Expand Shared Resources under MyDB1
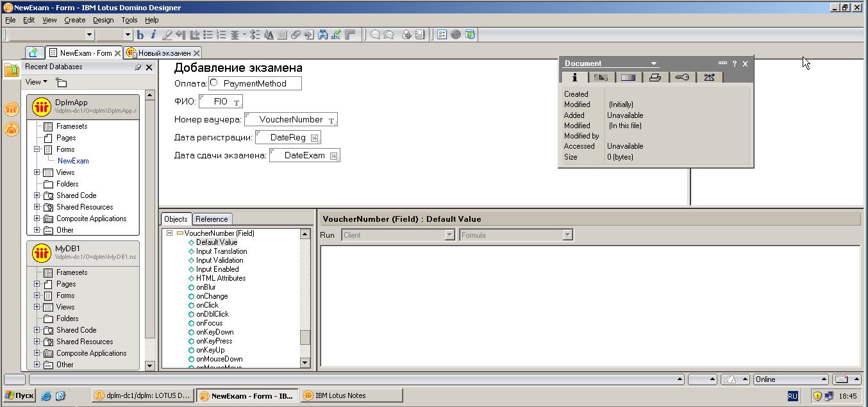 click(37, 342)
